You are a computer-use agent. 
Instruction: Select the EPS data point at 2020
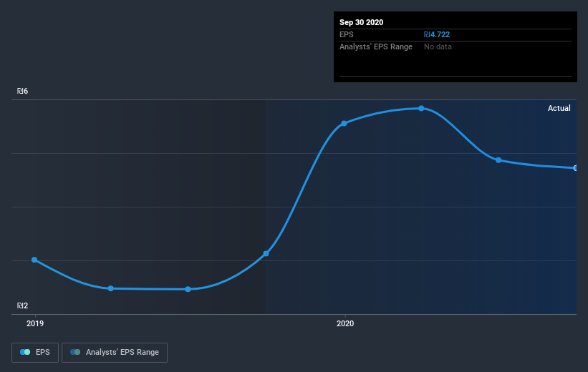(344, 123)
